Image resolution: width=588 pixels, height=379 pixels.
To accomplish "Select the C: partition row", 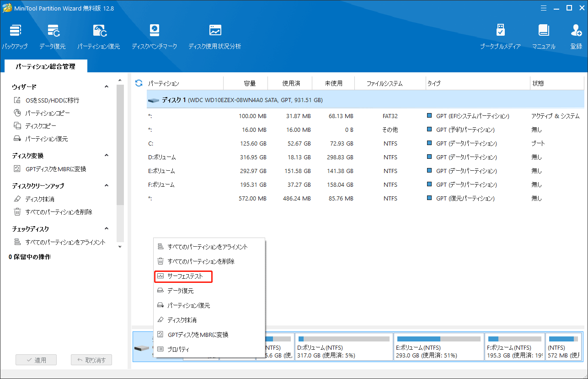I will pos(365,143).
